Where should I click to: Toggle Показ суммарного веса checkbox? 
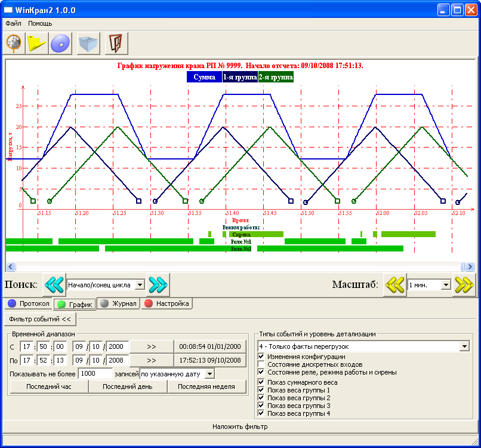point(261,382)
